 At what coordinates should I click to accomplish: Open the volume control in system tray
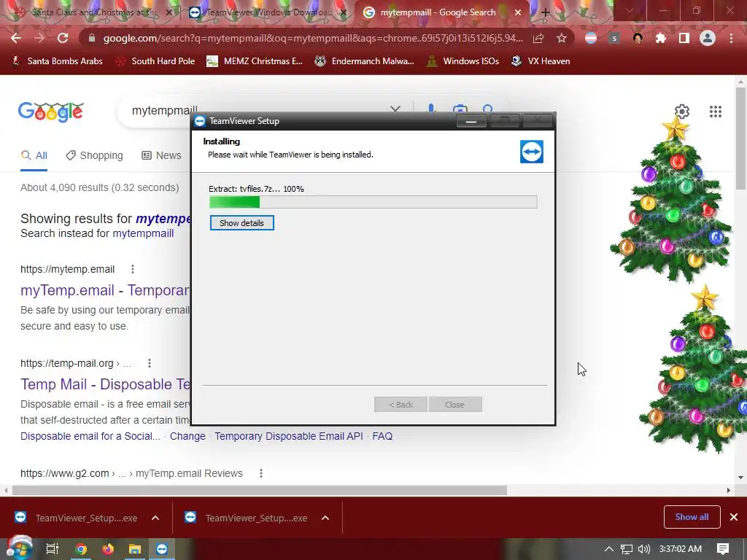click(x=643, y=549)
